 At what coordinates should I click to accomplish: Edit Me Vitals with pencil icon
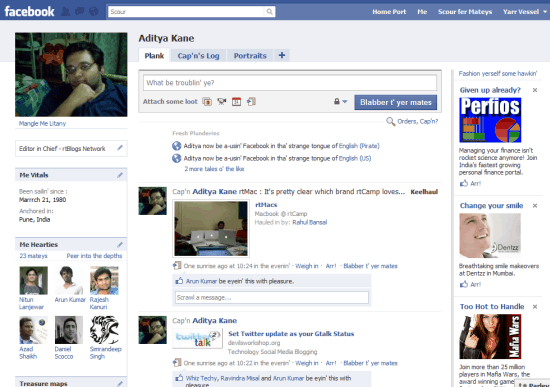pos(120,175)
